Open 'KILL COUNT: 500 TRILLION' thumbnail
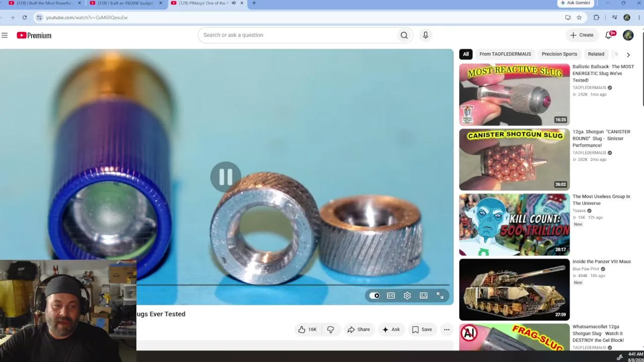644x362 pixels. point(514,224)
